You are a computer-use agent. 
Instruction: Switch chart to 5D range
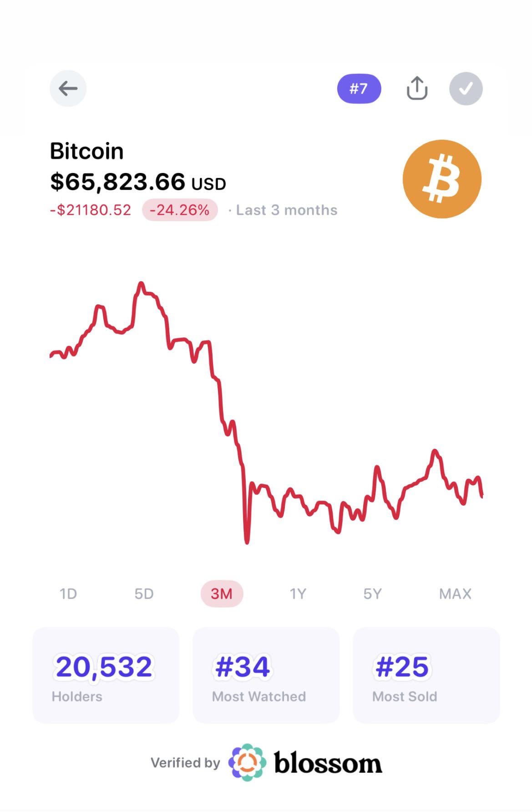(x=144, y=594)
